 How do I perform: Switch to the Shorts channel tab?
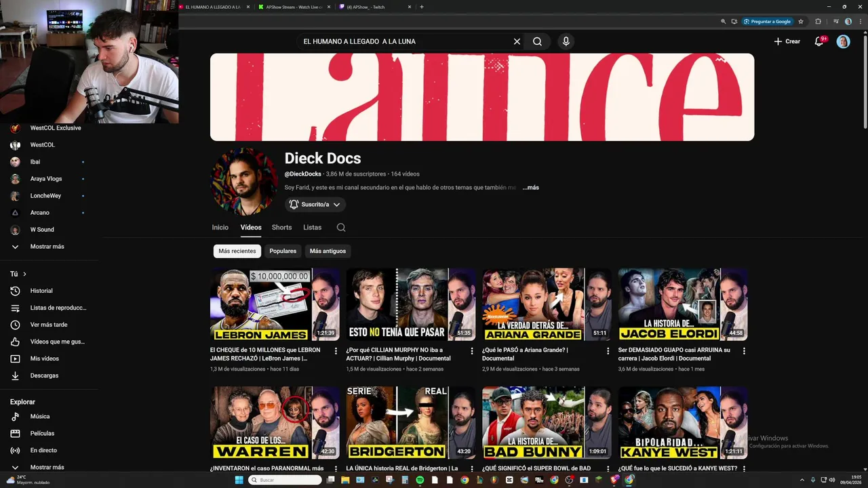click(281, 228)
